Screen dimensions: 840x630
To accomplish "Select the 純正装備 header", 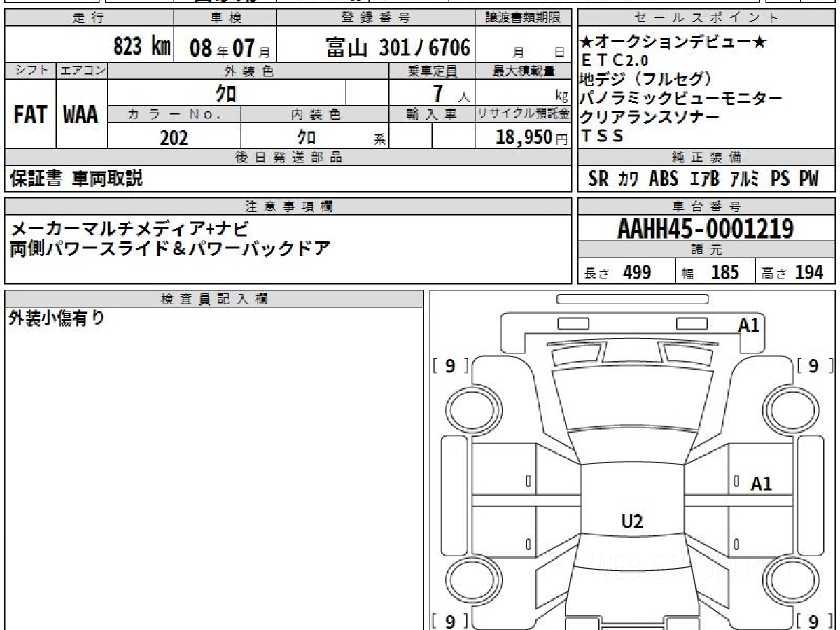I will [x=706, y=157].
